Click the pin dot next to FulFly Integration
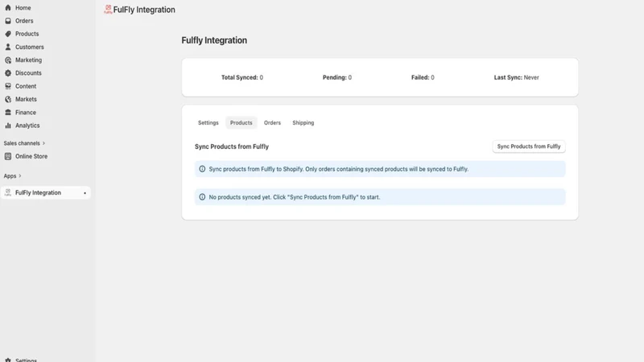 coord(85,193)
